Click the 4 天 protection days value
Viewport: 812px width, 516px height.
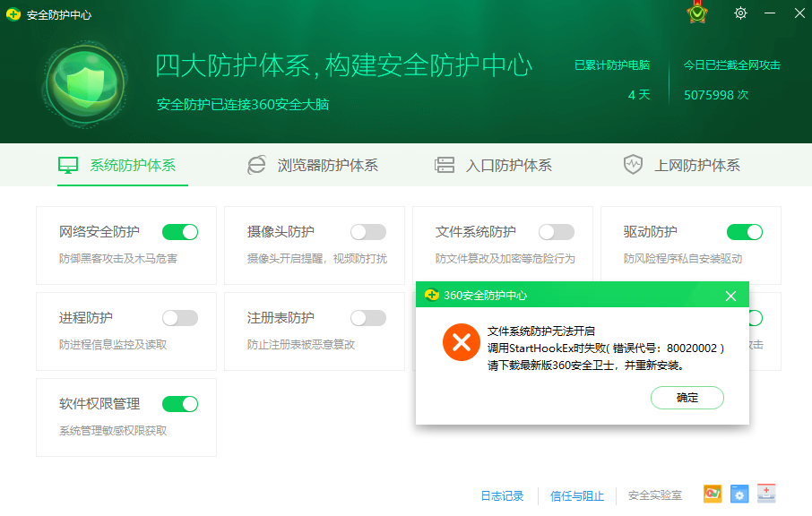(639, 95)
